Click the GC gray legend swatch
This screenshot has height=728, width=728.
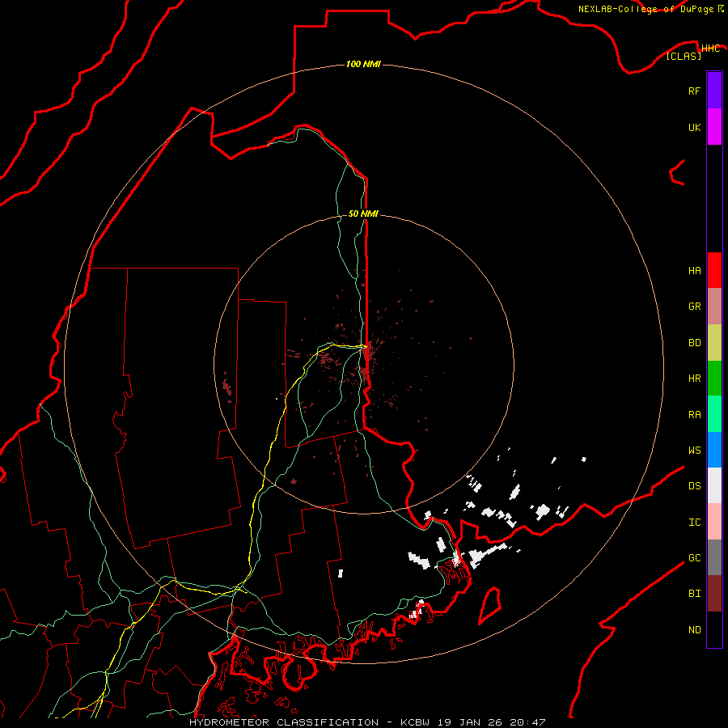(x=714, y=557)
